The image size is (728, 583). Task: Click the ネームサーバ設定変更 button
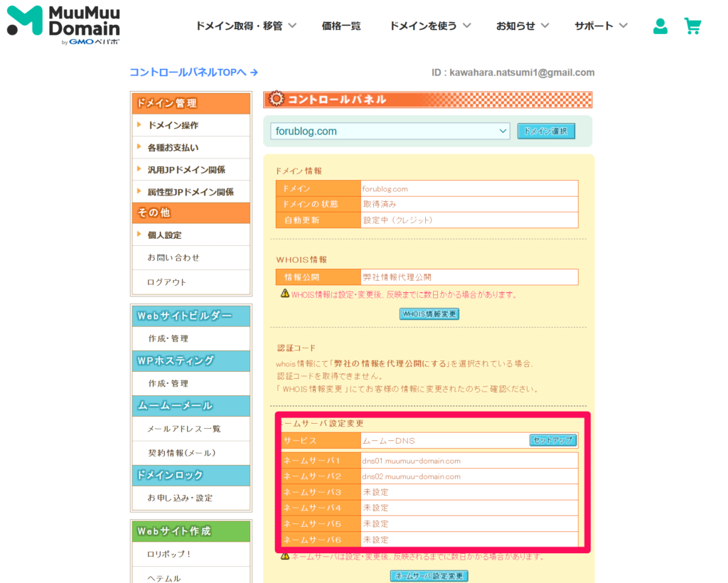429,577
